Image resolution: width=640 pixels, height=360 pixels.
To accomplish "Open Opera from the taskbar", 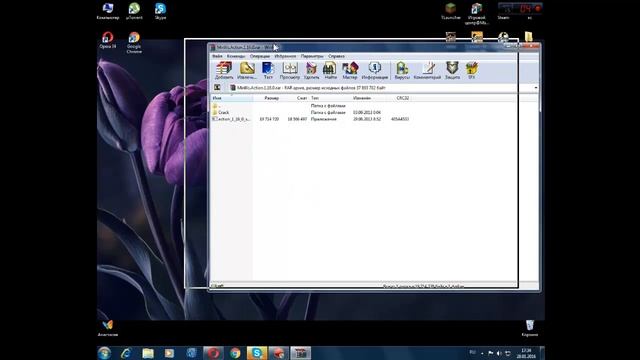I will [x=213, y=353].
